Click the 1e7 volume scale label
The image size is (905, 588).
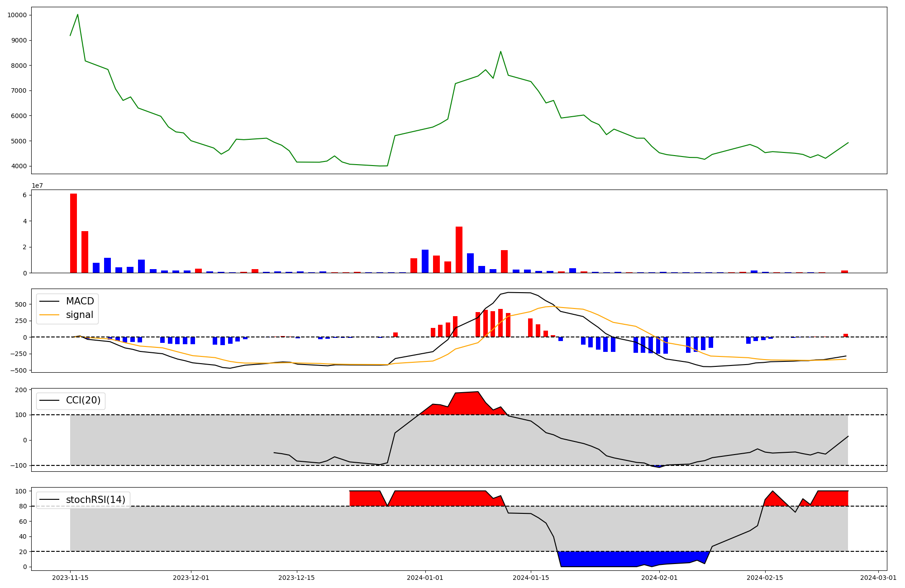(x=37, y=186)
